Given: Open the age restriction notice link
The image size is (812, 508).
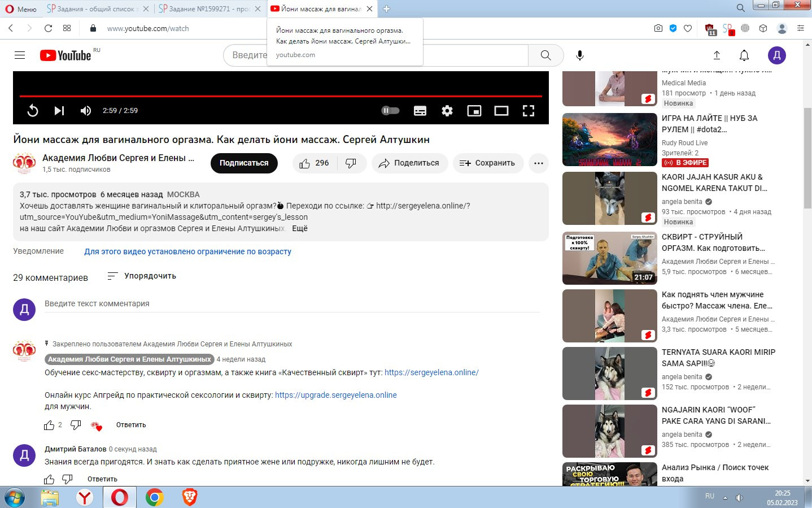Looking at the screenshot, I should coord(187,251).
